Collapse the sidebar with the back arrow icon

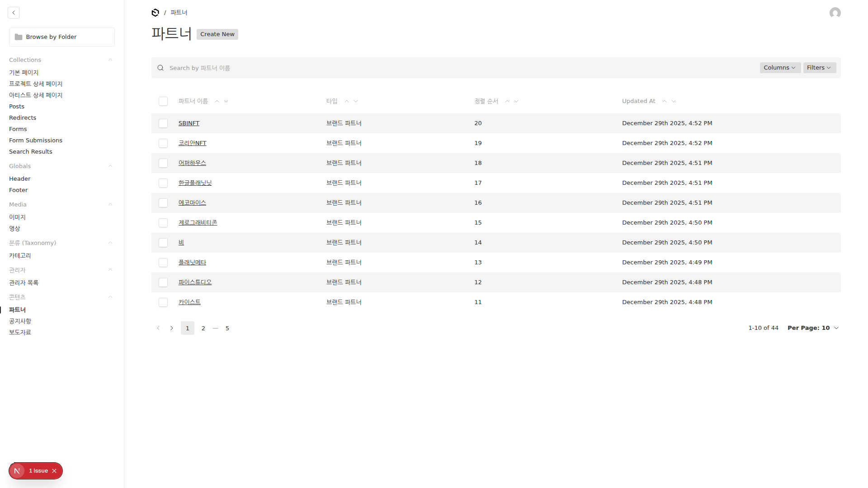click(14, 13)
